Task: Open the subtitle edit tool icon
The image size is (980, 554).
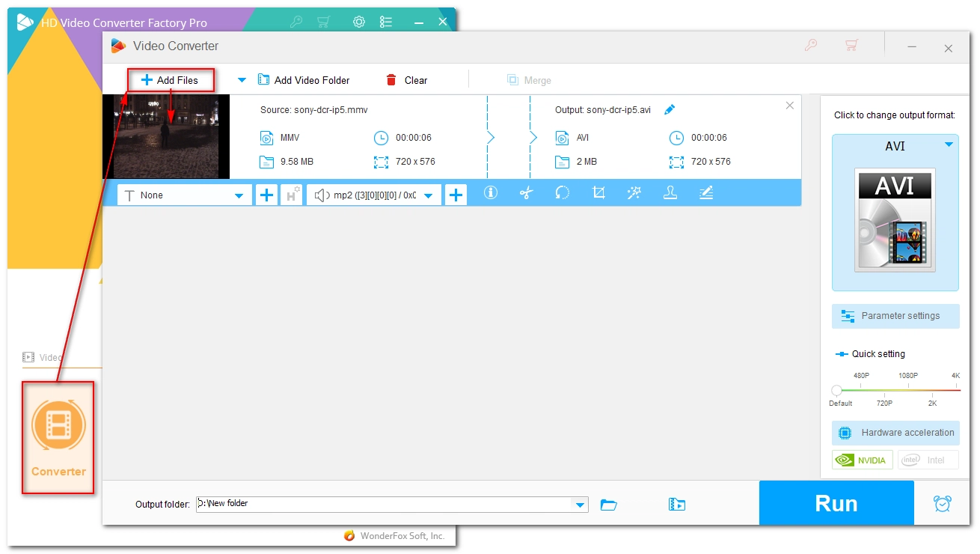Action: [x=706, y=193]
